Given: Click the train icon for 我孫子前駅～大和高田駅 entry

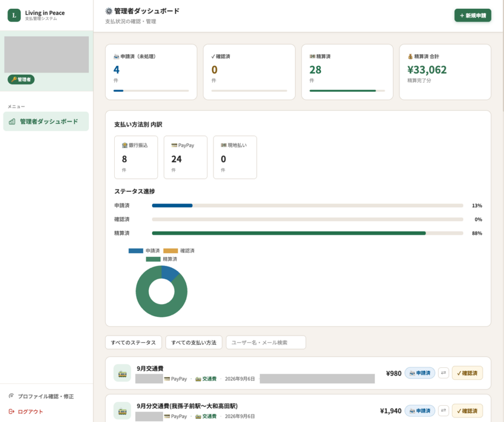Looking at the screenshot, I should [x=122, y=411].
